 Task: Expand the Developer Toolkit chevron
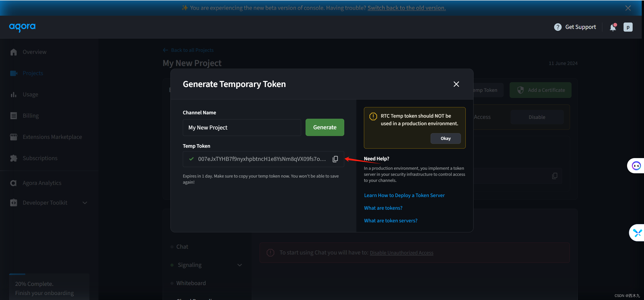click(85, 203)
